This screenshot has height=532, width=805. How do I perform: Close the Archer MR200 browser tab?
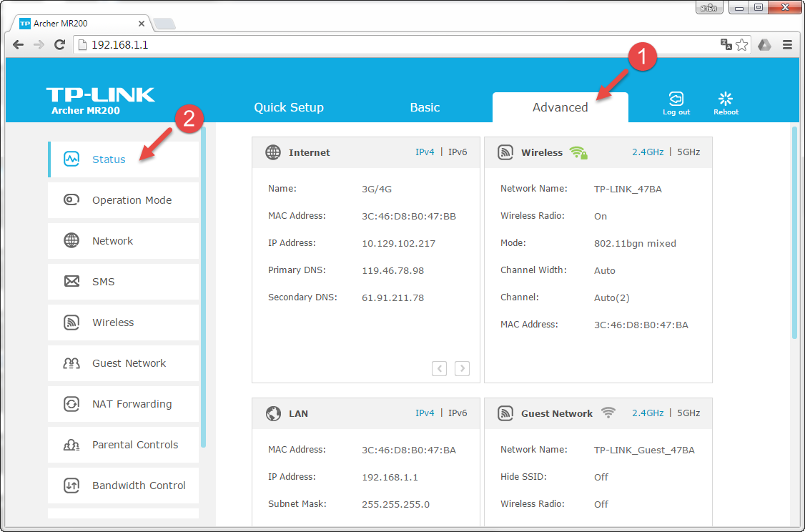142,24
